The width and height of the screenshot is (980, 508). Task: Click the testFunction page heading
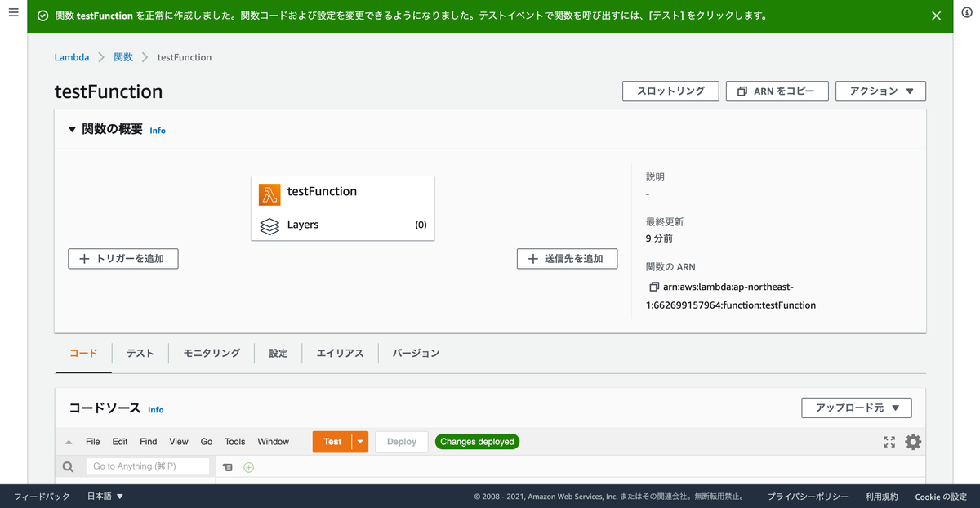(109, 91)
